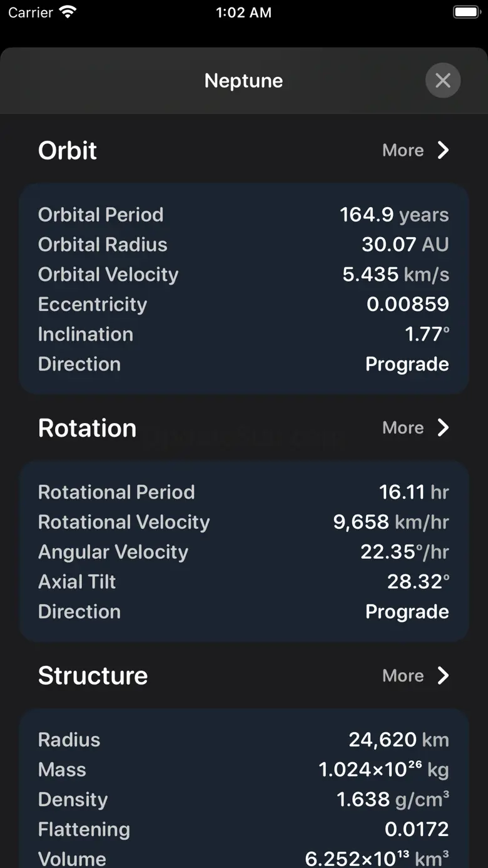Tap the Eccentricity value 0.00859

tap(407, 304)
